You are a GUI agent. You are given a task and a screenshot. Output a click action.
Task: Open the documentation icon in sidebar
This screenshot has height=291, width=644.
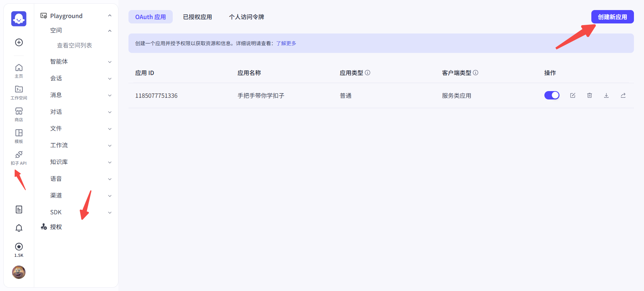click(x=19, y=209)
